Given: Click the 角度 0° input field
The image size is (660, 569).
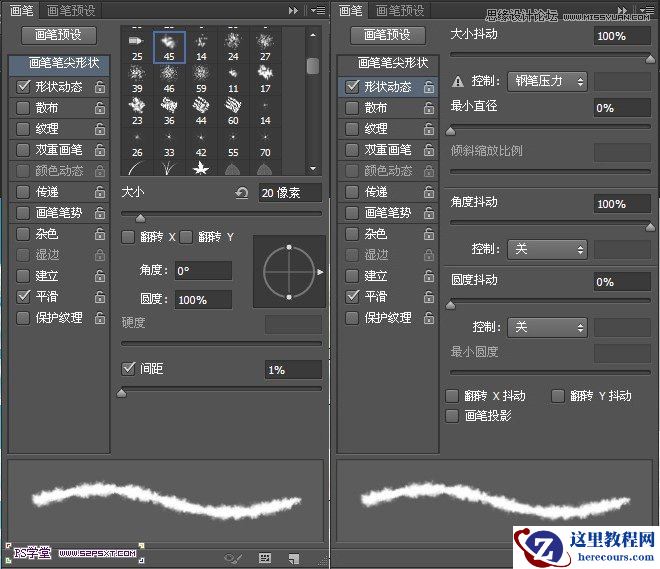Looking at the screenshot, I should (203, 271).
